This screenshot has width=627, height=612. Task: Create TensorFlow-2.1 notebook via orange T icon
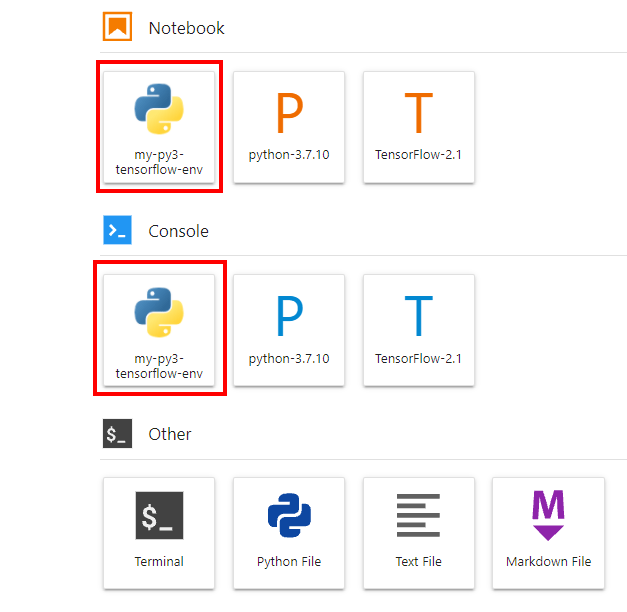[418, 112]
